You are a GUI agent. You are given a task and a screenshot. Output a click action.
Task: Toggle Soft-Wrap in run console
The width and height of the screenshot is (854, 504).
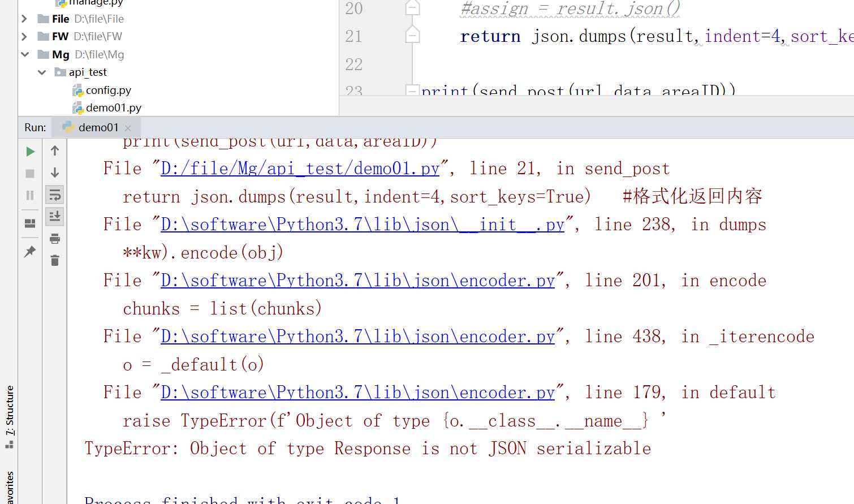tap(55, 195)
